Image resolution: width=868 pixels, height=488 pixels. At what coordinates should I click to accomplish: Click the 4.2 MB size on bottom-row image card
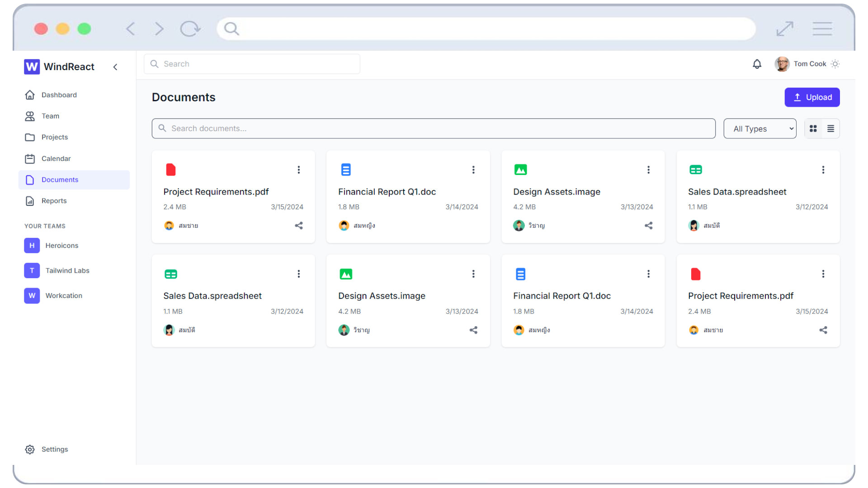tap(349, 312)
